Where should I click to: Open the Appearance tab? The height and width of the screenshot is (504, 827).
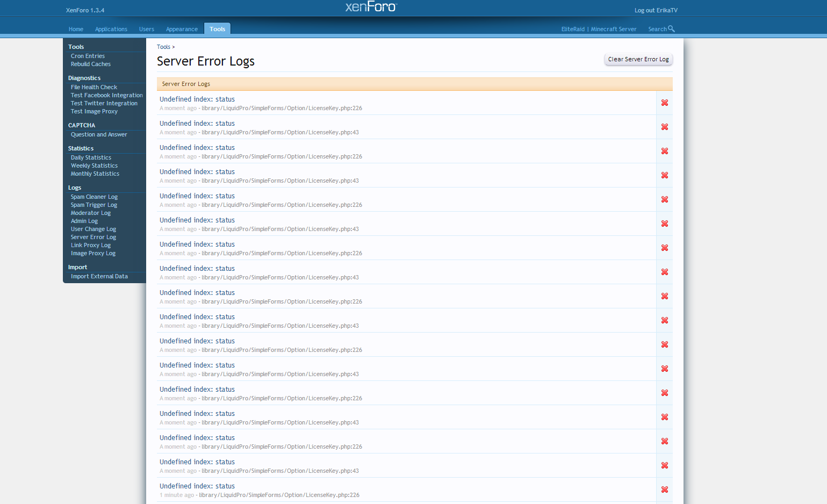pos(182,29)
